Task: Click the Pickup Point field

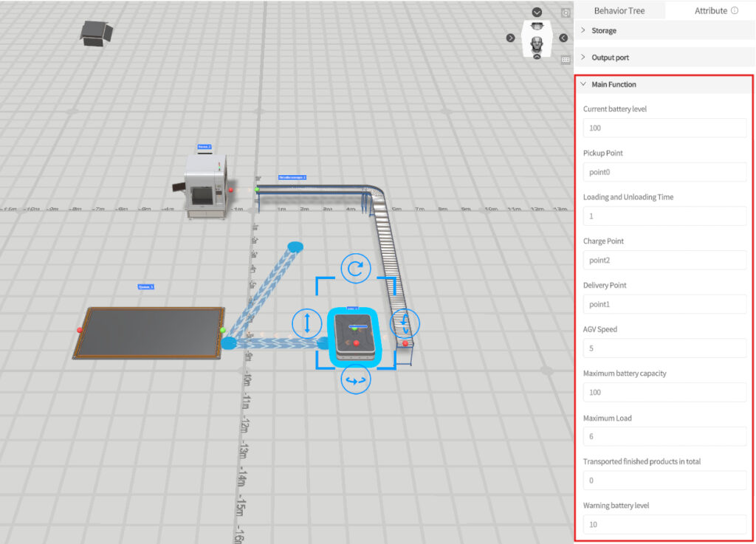Action: (x=664, y=172)
